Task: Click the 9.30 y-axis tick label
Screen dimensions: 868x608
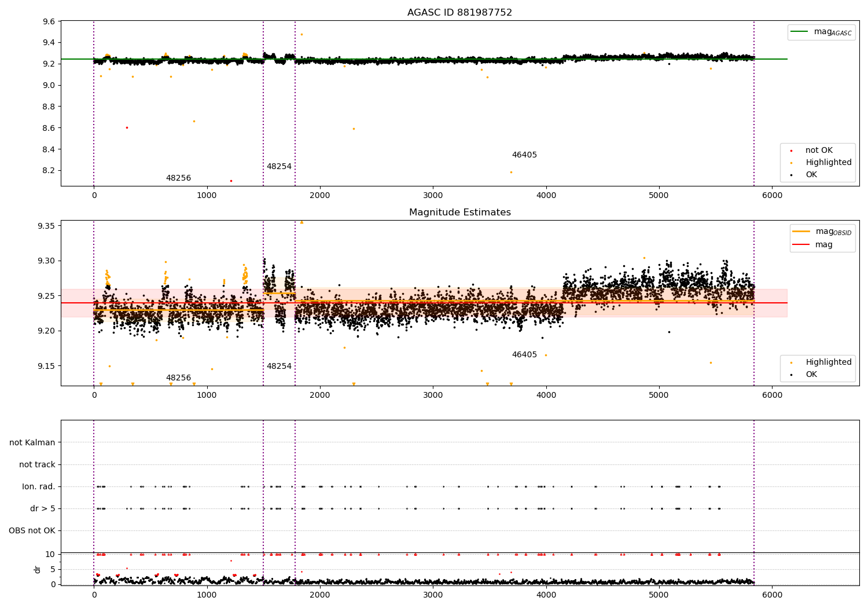Action: [x=47, y=261]
